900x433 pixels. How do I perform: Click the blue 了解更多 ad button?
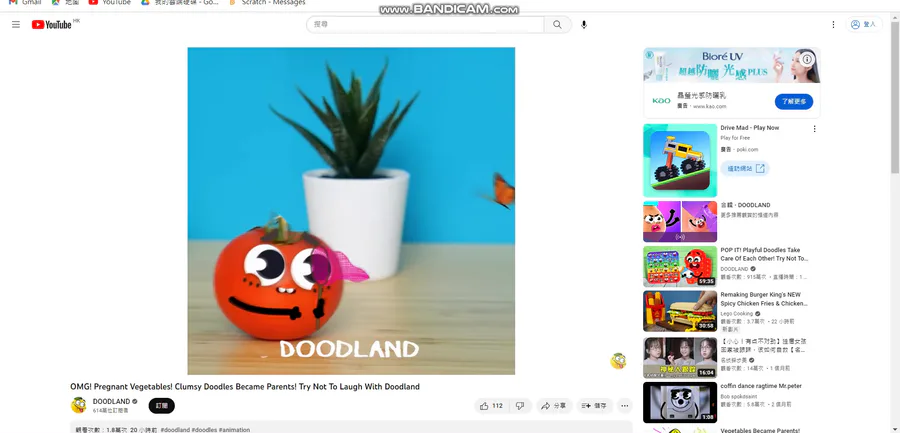pos(794,102)
